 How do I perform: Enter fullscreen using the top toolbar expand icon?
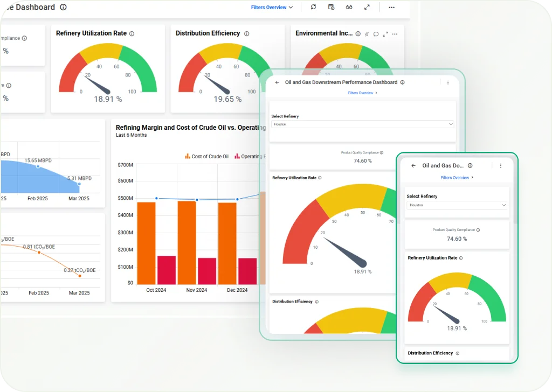367,7
